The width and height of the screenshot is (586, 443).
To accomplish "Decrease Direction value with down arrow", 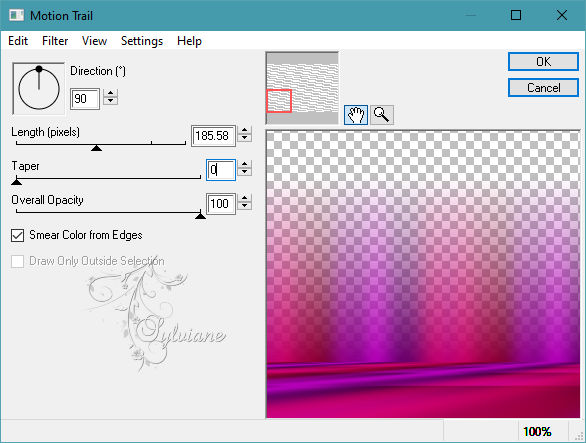I will (110, 101).
